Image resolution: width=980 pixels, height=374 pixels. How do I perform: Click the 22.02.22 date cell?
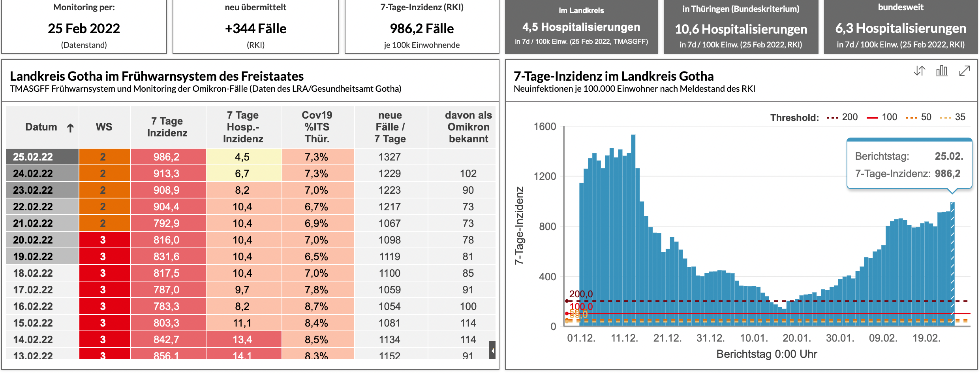[43, 206]
